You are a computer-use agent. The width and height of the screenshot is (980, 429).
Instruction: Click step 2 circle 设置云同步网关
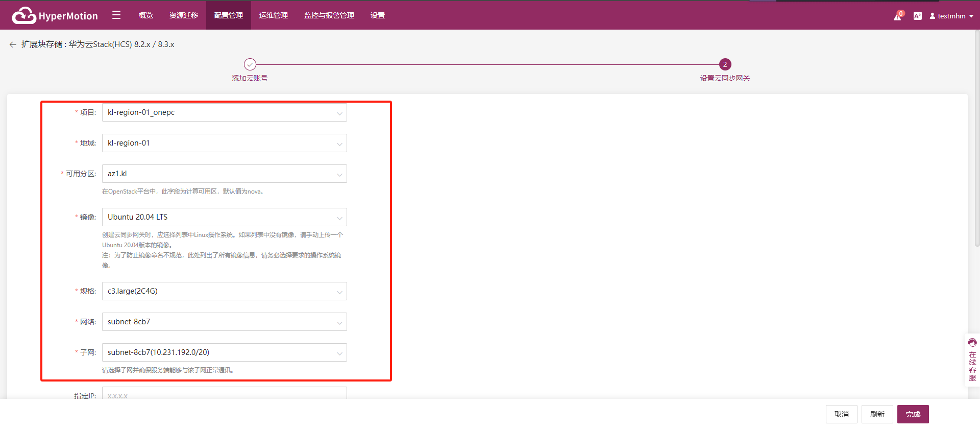pyautogui.click(x=725, y=64)
